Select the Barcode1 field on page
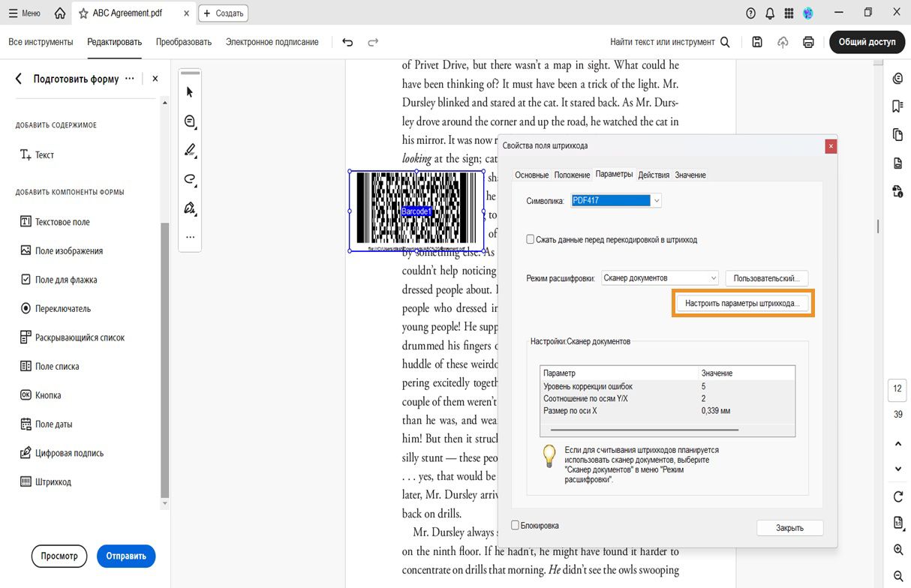The image size is (911, 588). click(x=416, y=211)
